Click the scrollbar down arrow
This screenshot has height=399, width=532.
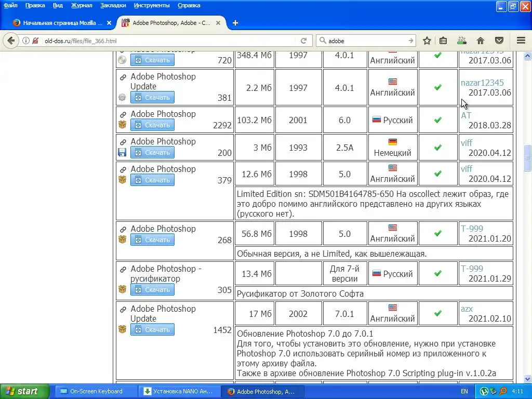tap(527, 379)
